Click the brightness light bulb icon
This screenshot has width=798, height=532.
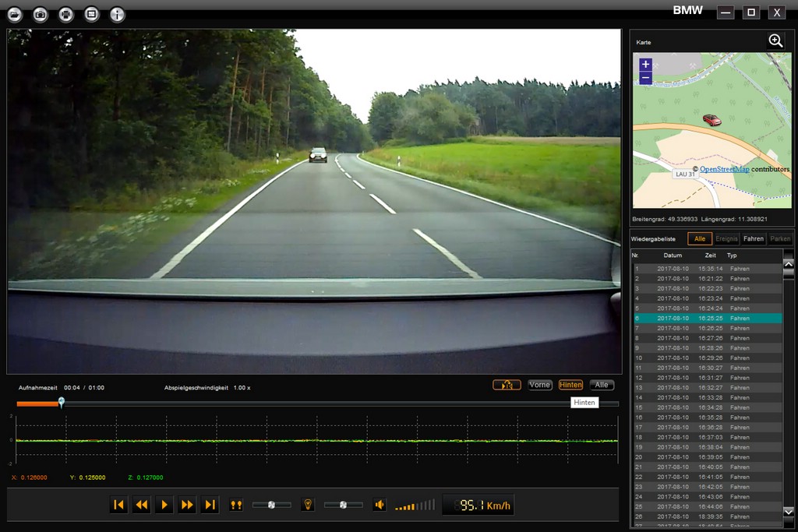point(308,505)
